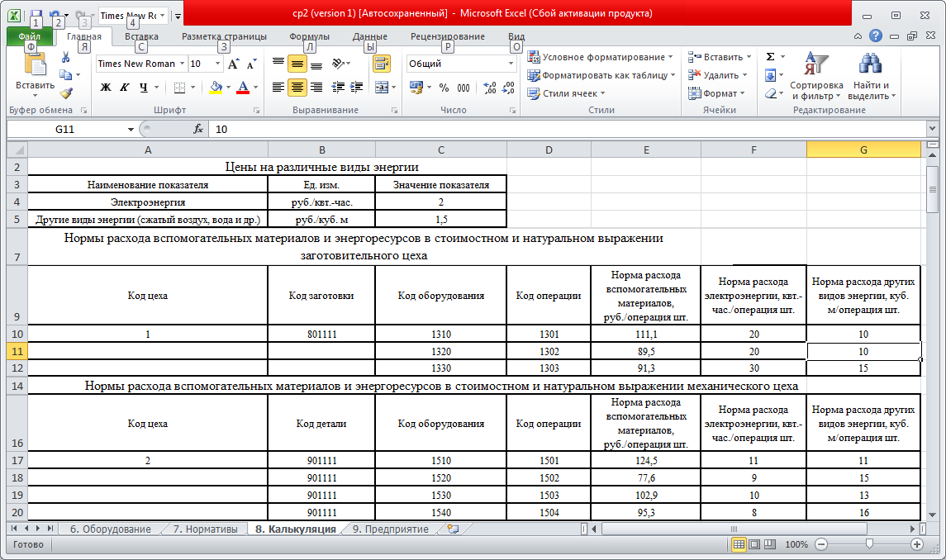This screenshot has width=946, height=560.
Task: Click the decrease indent icon
Action: click(338, 88)
